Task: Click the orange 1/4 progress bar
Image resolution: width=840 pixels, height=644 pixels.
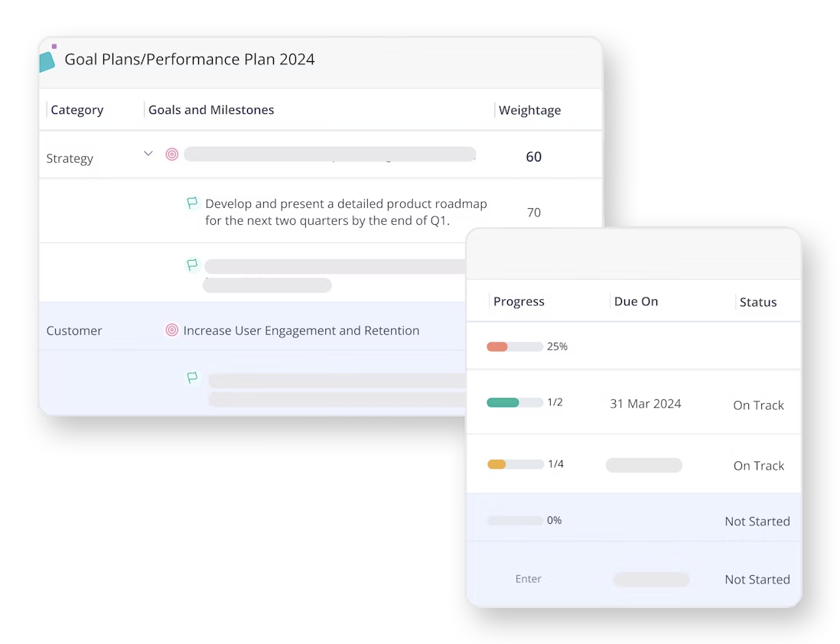Action: pos(516,464)
